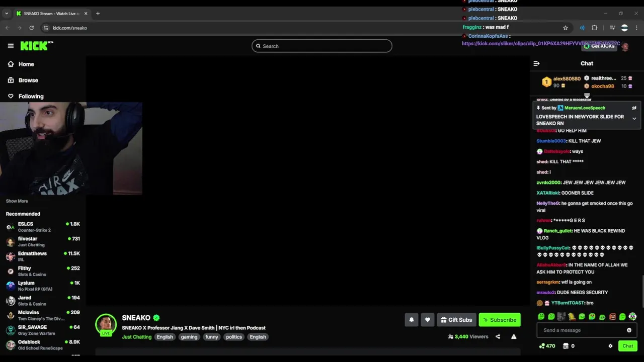Click the 470 channel points icon
Viewport: 644px width, 362px height.
click(x=542, y=346)
